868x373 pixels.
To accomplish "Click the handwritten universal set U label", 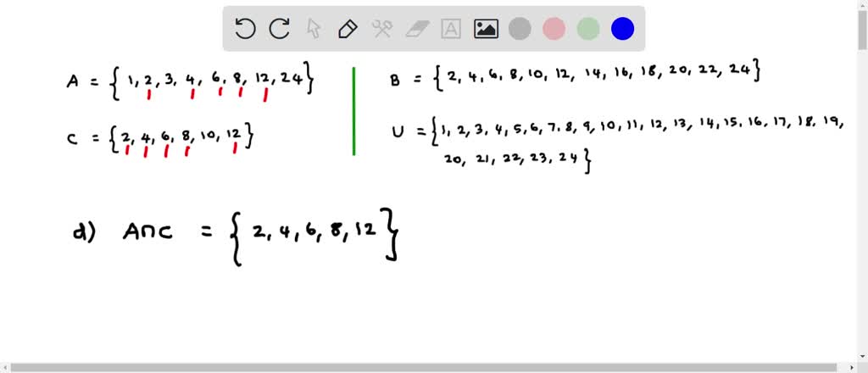I will pos(398,131).
